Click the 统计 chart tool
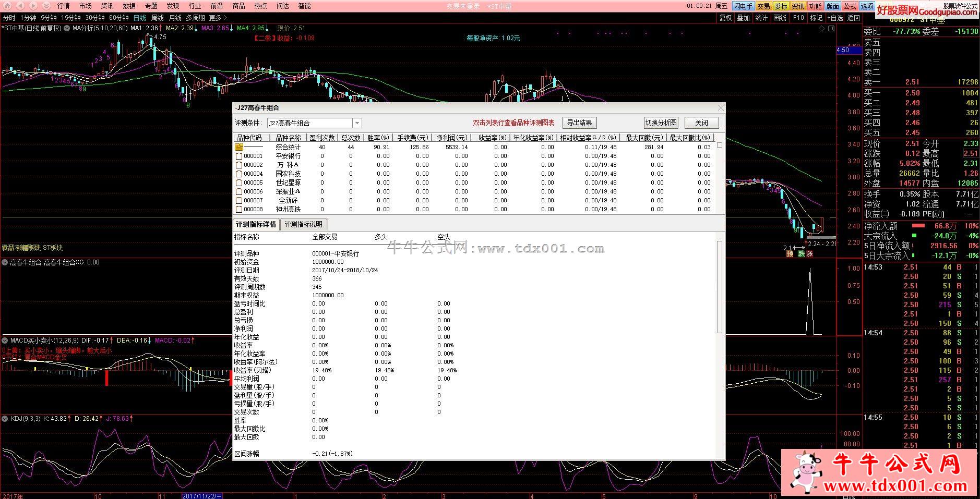The height and width of the screenshot is (499, 980). click(x=761, y=18)
